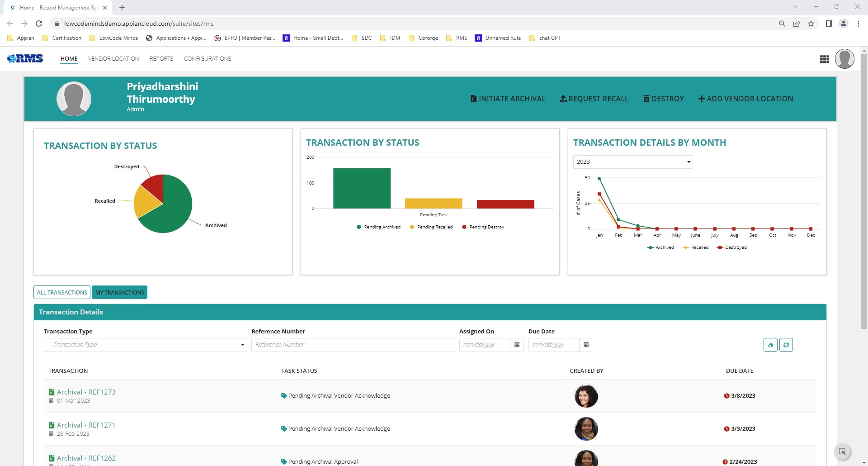The image size is (868, 466).
Task: Click the refresh transactions icon
Action: pyautogui.click(x=787, y=345)
